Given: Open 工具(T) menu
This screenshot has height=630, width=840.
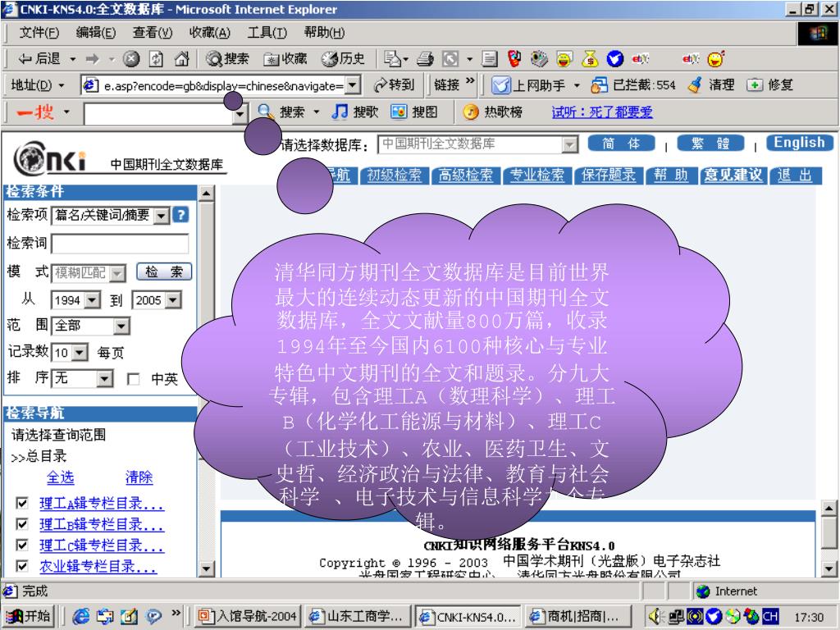Looking at the screenshot, I should pyautogui.click(x=267, y=33).
